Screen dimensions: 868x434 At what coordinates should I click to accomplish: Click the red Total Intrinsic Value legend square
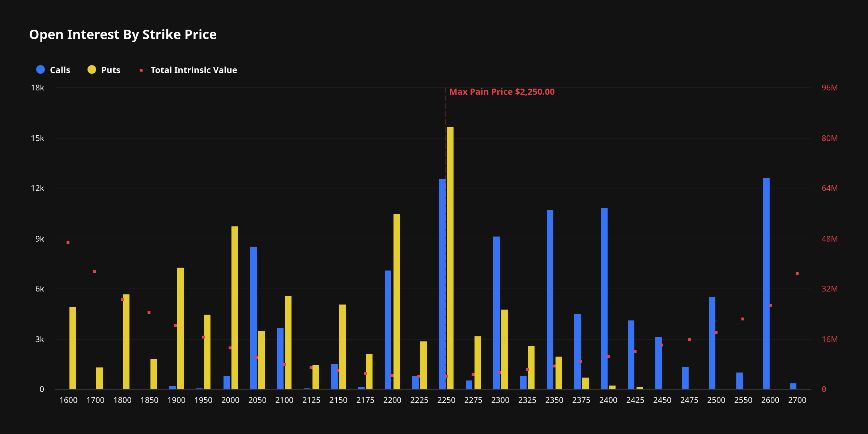[x=141, y=70]
